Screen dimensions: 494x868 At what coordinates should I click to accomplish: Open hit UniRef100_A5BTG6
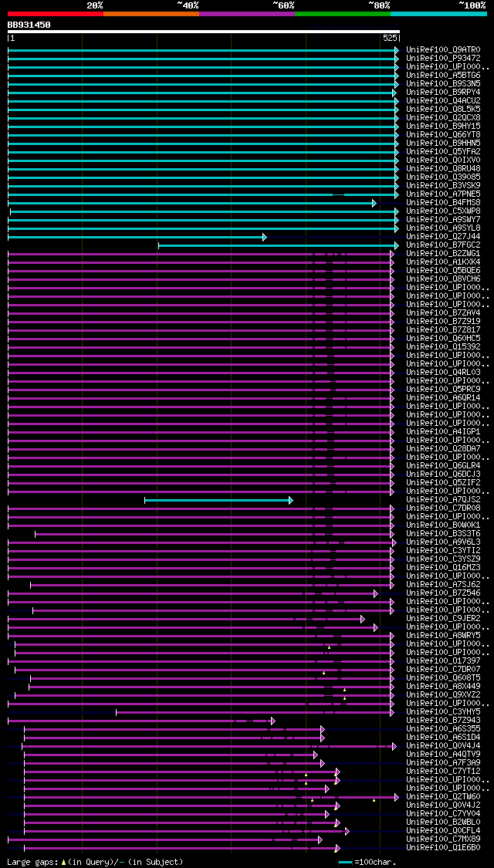443,76
